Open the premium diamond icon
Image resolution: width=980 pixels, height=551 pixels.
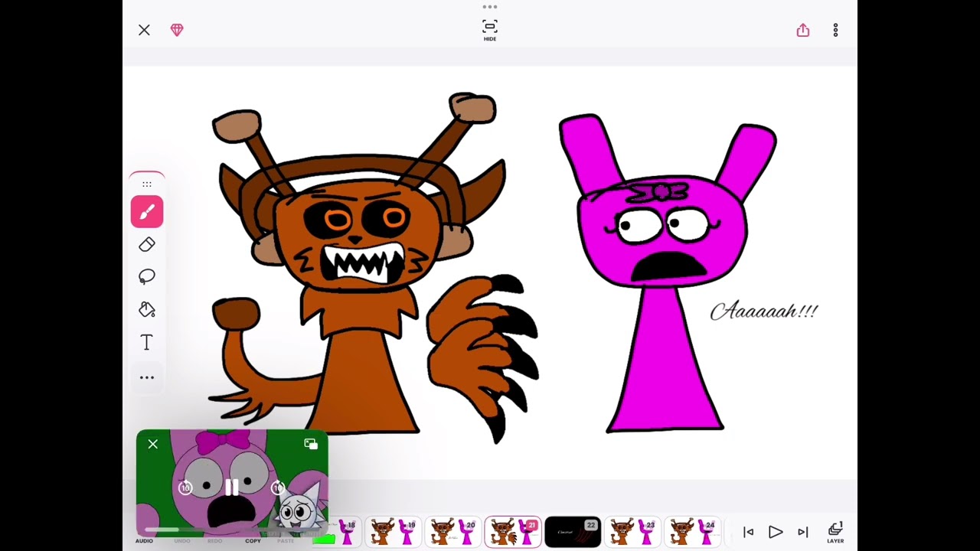click(177, 30)
